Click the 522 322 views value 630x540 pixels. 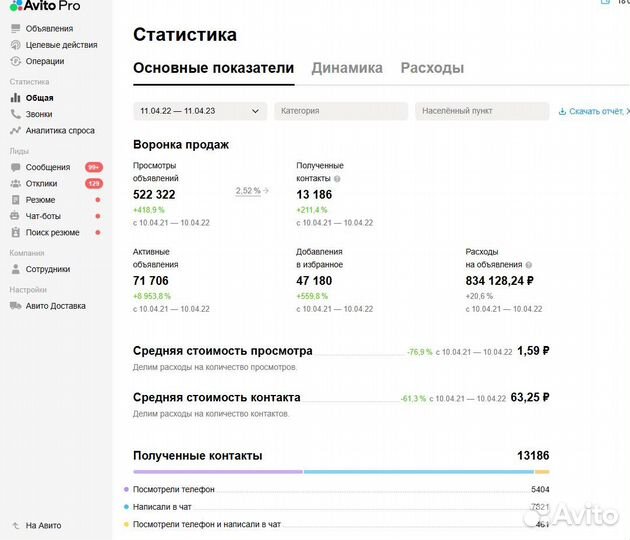tap(154, 194)
